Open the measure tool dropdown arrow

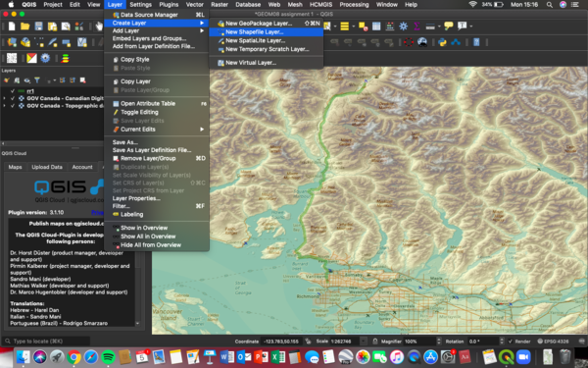tap(439, 26)
